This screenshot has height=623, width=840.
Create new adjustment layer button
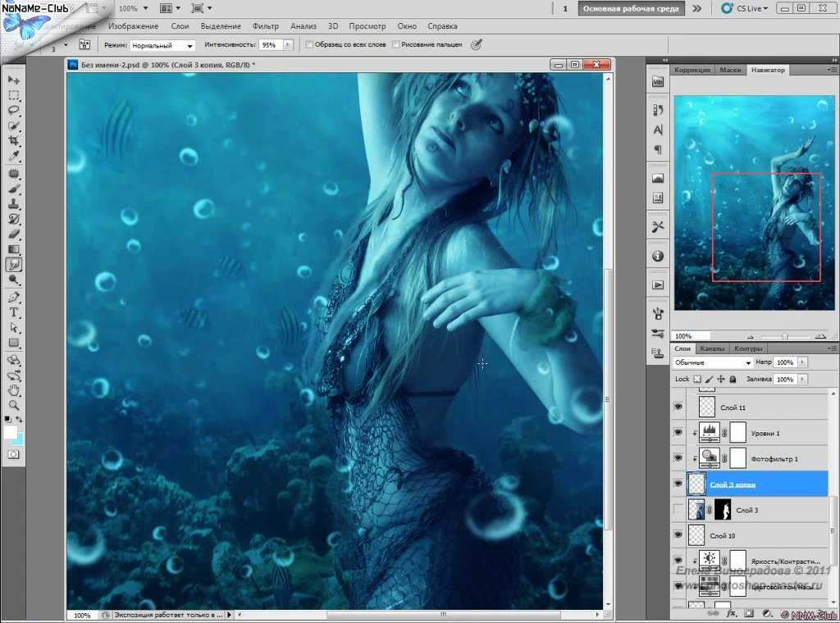[x=767, y=614]
